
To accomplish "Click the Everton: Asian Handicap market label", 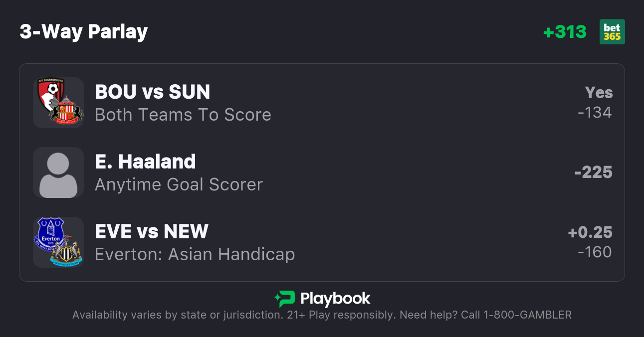I will click(x=195, y=254).
